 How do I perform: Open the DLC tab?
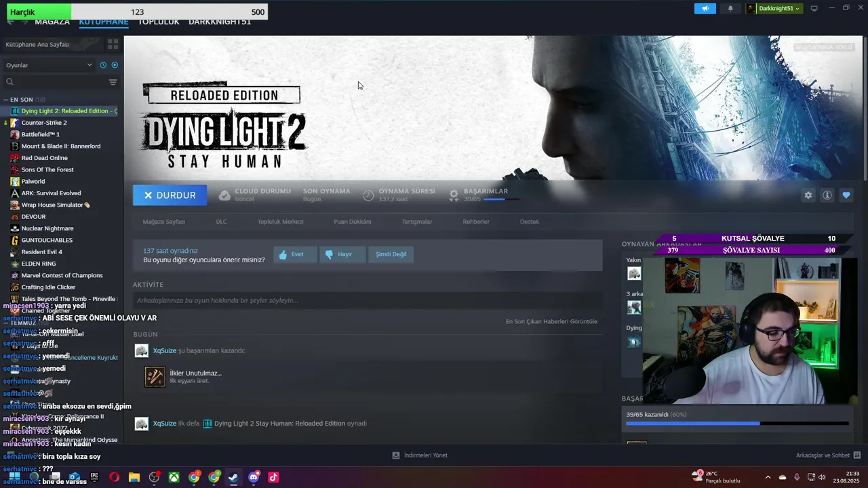221,222
